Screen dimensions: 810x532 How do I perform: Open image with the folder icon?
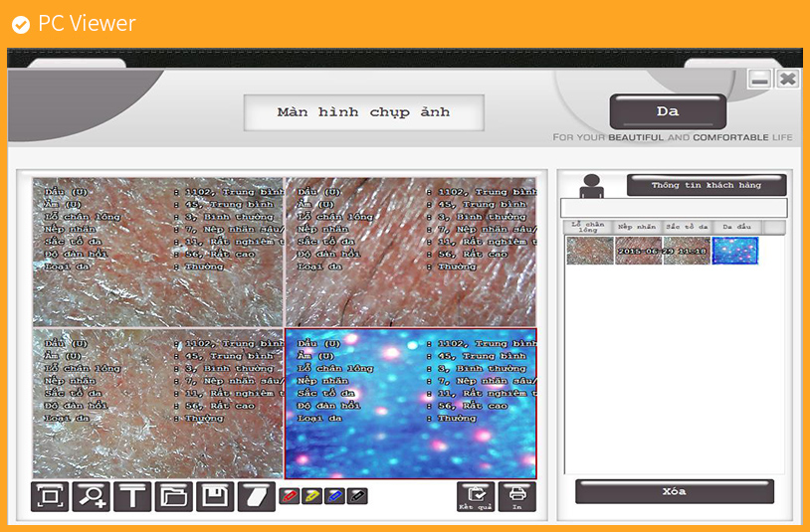173,496
